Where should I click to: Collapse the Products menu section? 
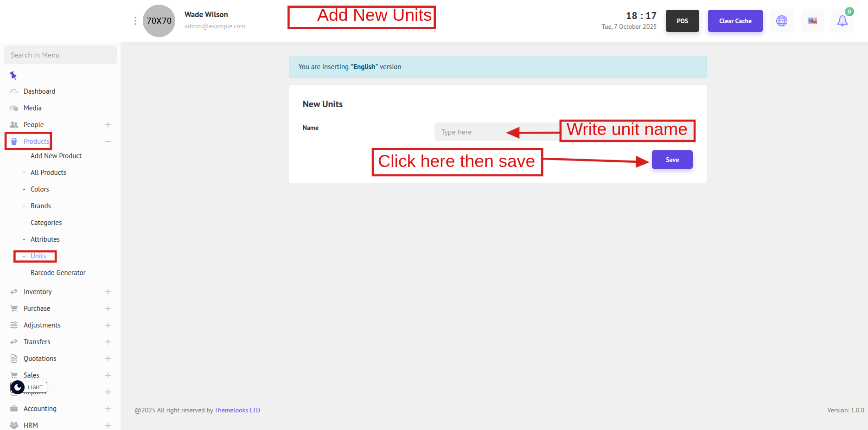[108, 141]
